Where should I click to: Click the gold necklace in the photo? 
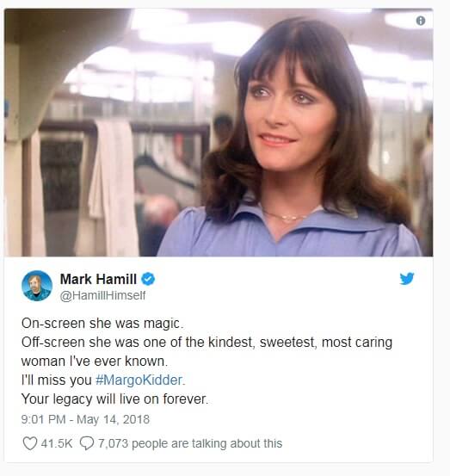287,216
